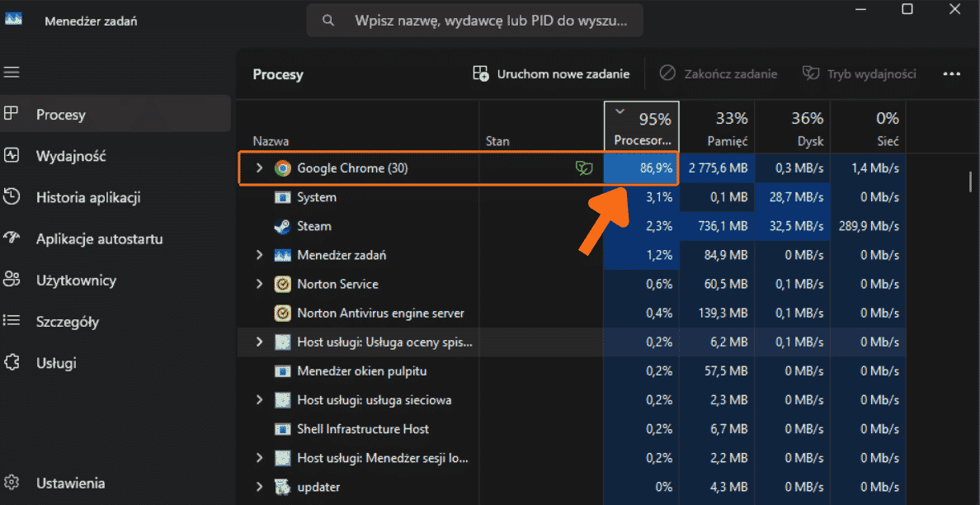Expand the Norton Service process

pyautogui.click(x=260, y=284)
